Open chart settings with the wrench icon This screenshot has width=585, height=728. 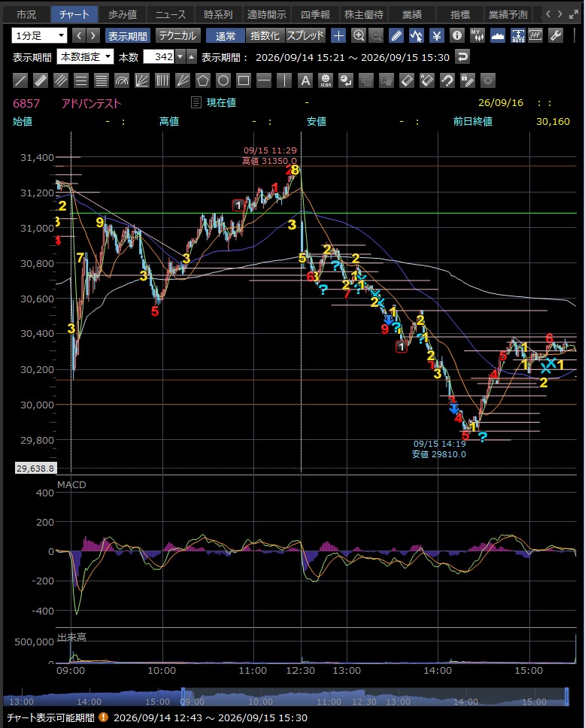555,36
